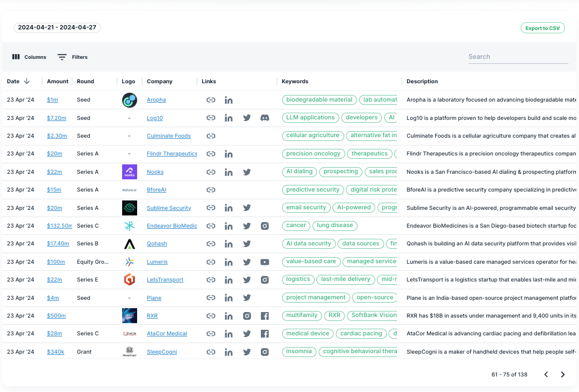The width and height of the screenshot is (579, 392).
Task: Open AtaCor Medical company link
Action: pyautogui.click(x=167, y=334)
